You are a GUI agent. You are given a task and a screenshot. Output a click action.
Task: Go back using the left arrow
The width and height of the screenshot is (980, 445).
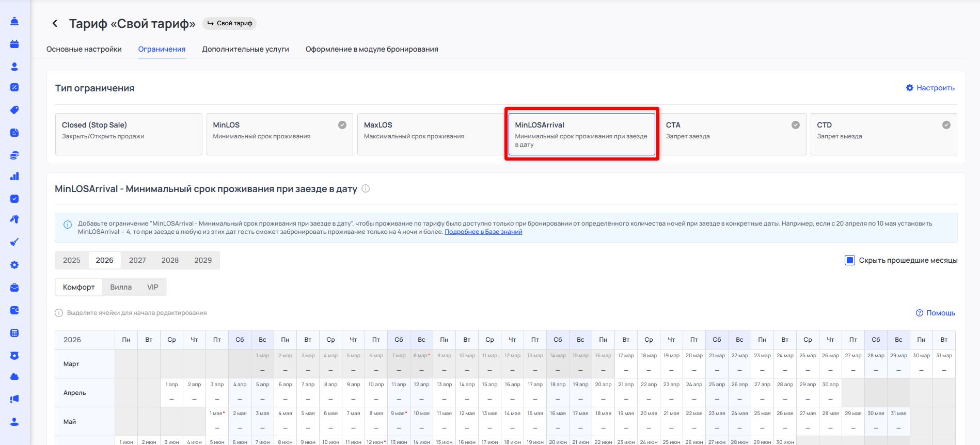click(55, 24)
